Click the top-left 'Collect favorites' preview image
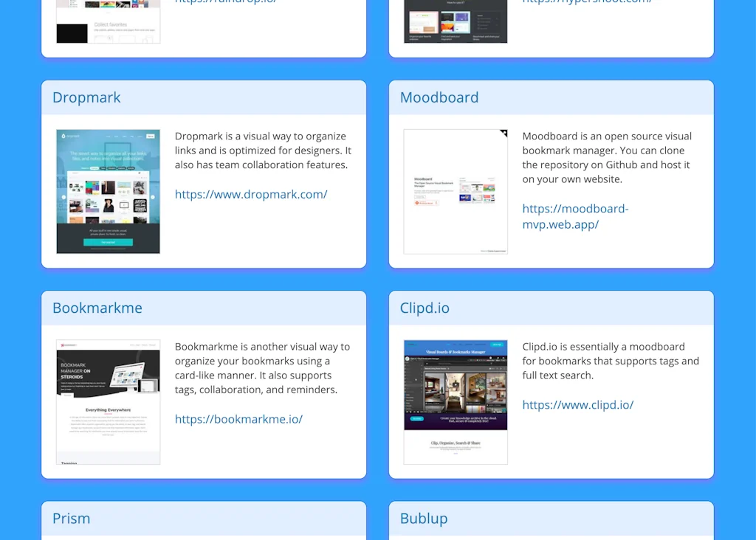Viewport: 756px width, 540px height. [108, 22]
